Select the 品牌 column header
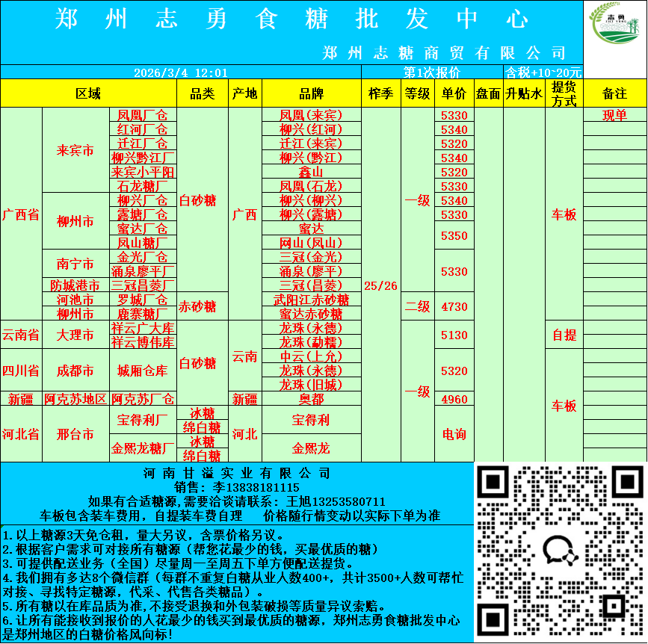648x644 pixels. click(x=311, y=93)
